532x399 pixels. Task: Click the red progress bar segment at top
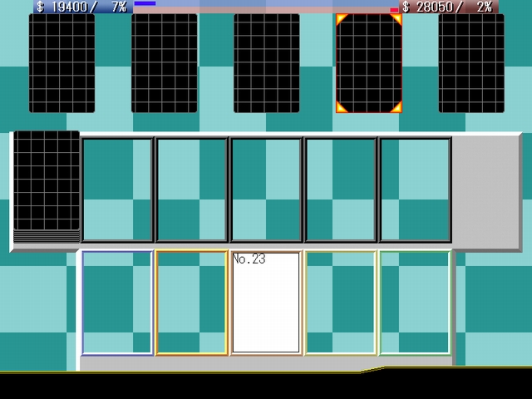[x=394, y=10]
